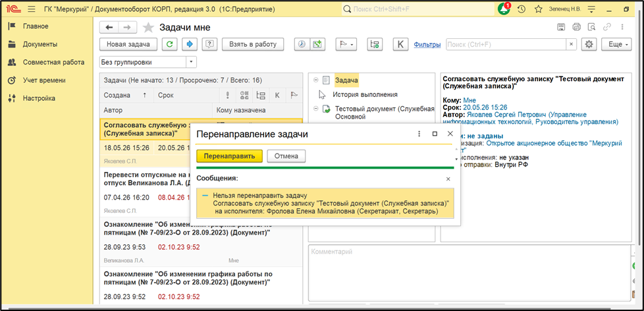Open the three-dot menu beside the link icon
Screen dimensions: 644x311
pos(622,27)
